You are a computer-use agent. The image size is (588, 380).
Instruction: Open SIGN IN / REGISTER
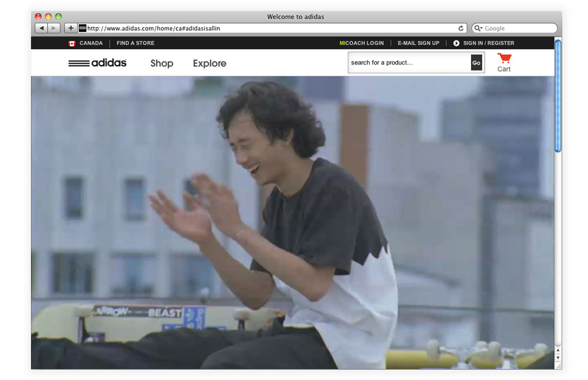489,43
